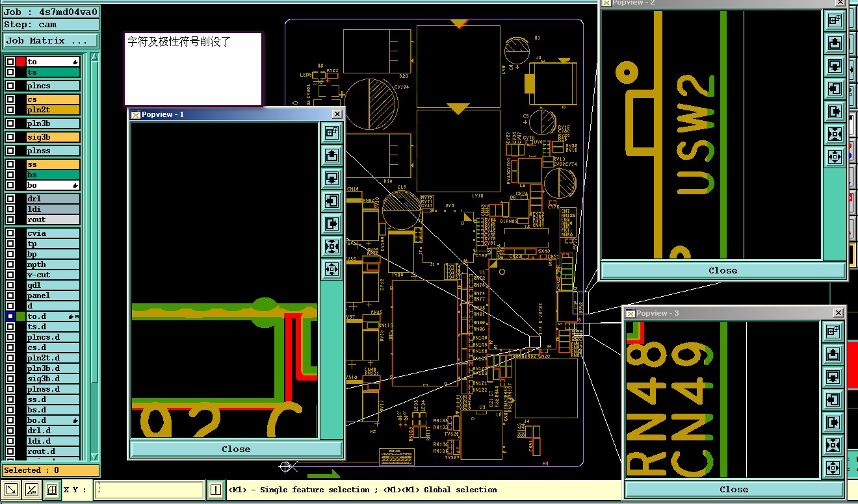Pan left in Popview - 1

pyautogui.click(x=332, y=201)
